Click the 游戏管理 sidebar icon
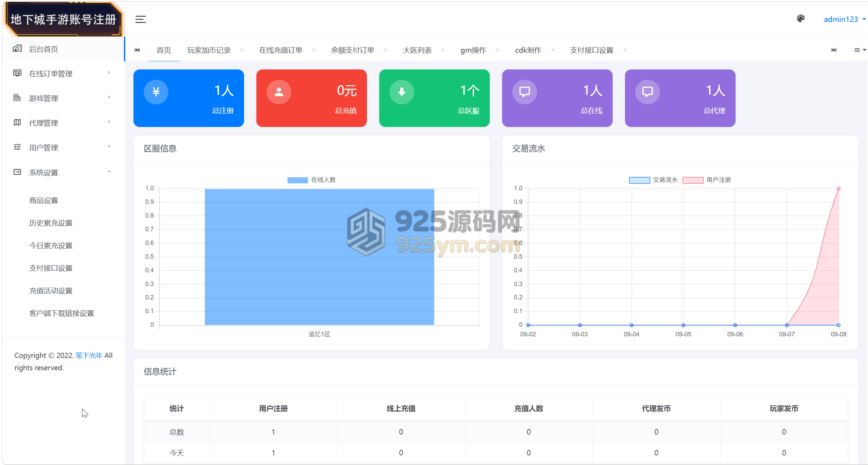Viewport: 868px width, 465px height. click(x=17, y=98)
